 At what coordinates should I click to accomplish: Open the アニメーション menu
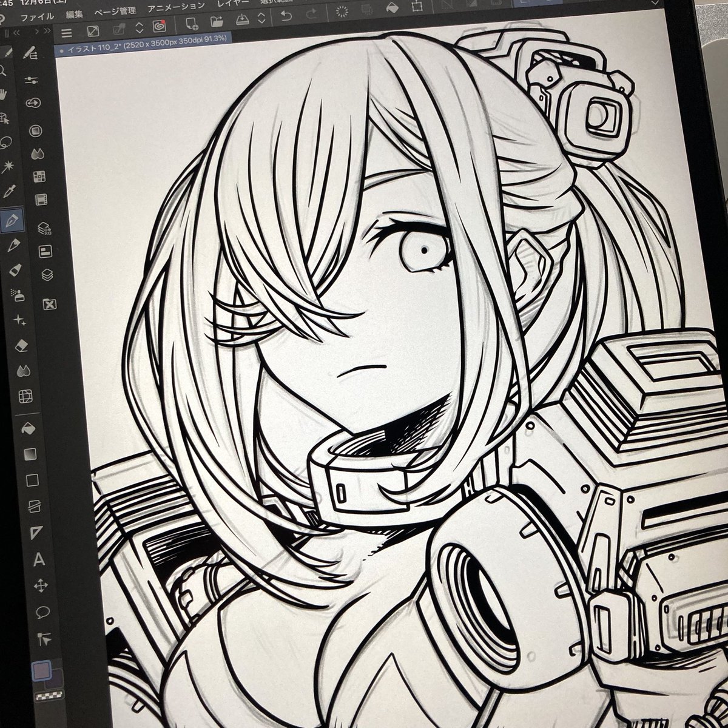coord(177,7)
